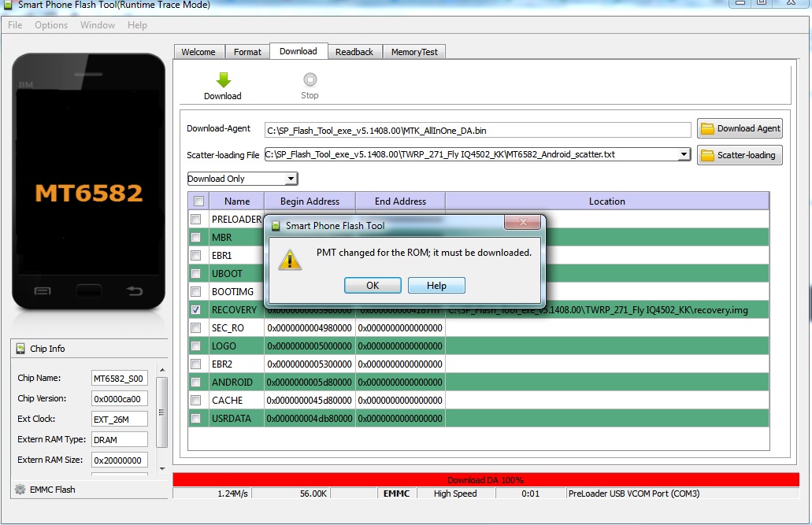The image size is (812, 525).
Task: Click the phone menu key icon
Action: 43,291
